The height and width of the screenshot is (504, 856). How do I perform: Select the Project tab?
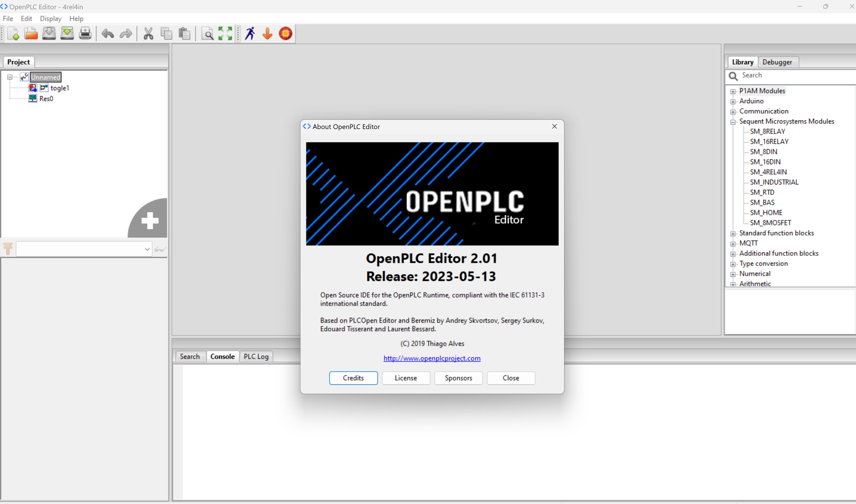tap(18, 62)
